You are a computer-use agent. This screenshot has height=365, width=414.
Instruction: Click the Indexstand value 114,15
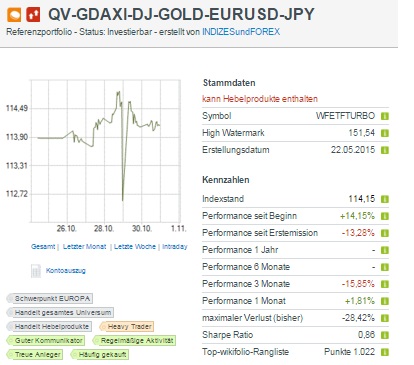point(362,199)
